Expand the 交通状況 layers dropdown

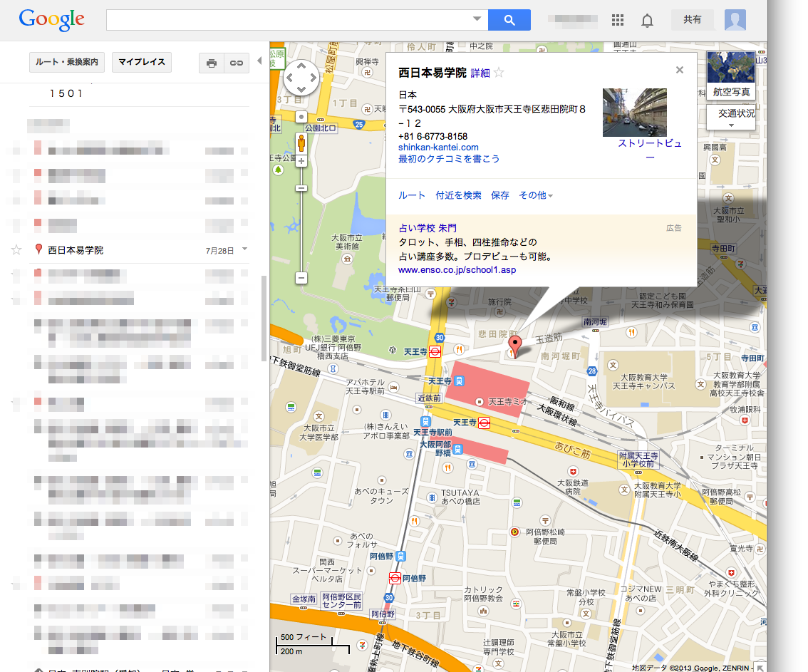tap(731, 118)
